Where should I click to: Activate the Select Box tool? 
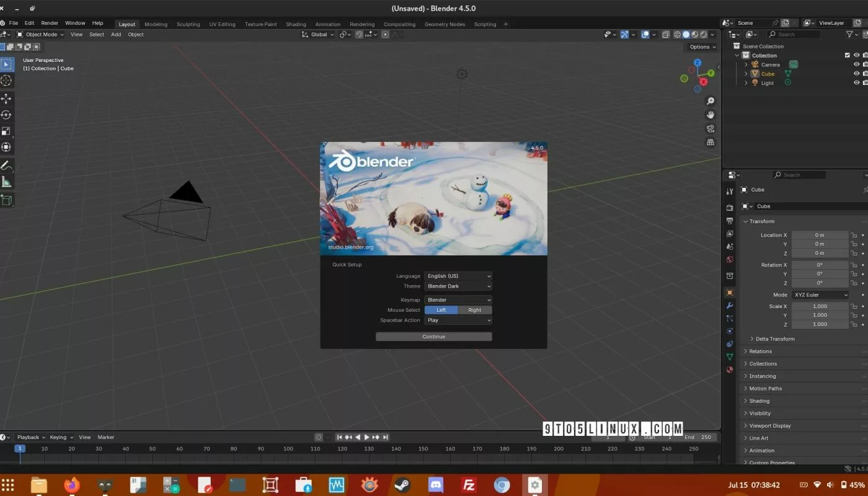[6, 64]
